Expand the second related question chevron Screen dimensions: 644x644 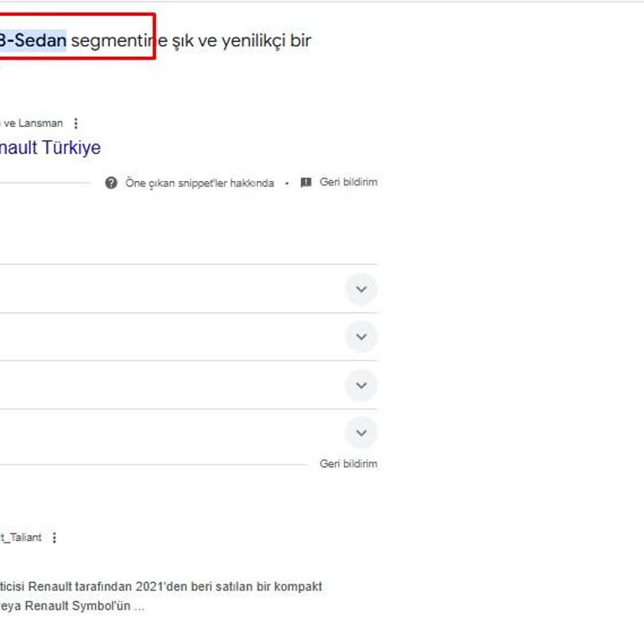click(361, 337)
